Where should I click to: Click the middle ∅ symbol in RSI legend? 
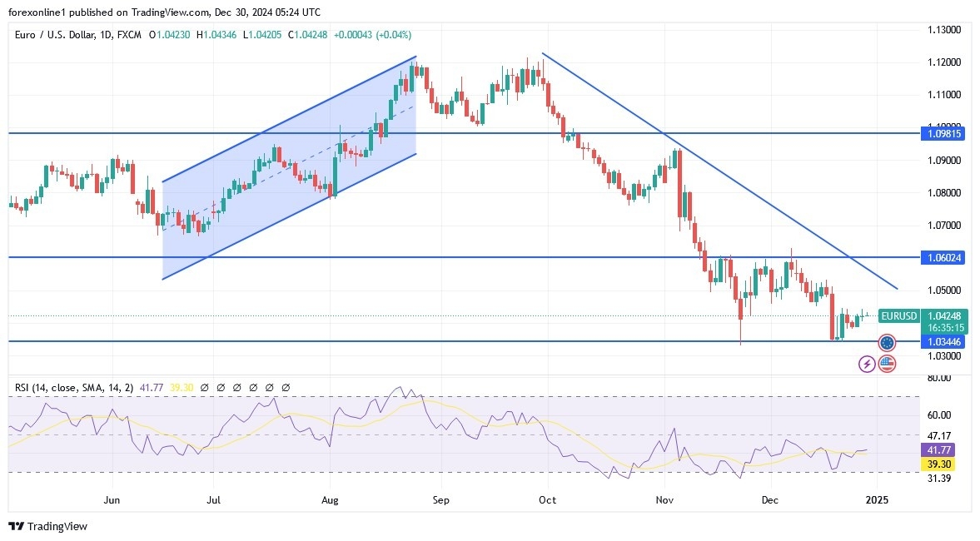(252, 387)
